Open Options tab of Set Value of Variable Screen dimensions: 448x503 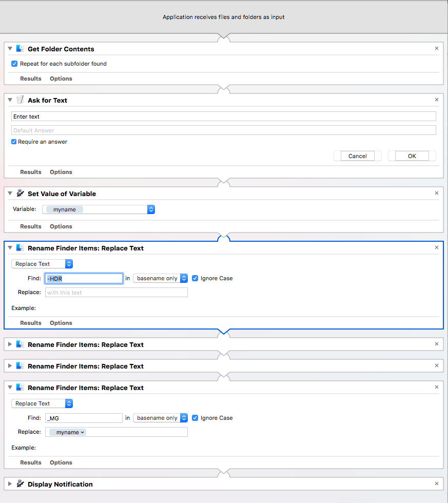[61, 226]
